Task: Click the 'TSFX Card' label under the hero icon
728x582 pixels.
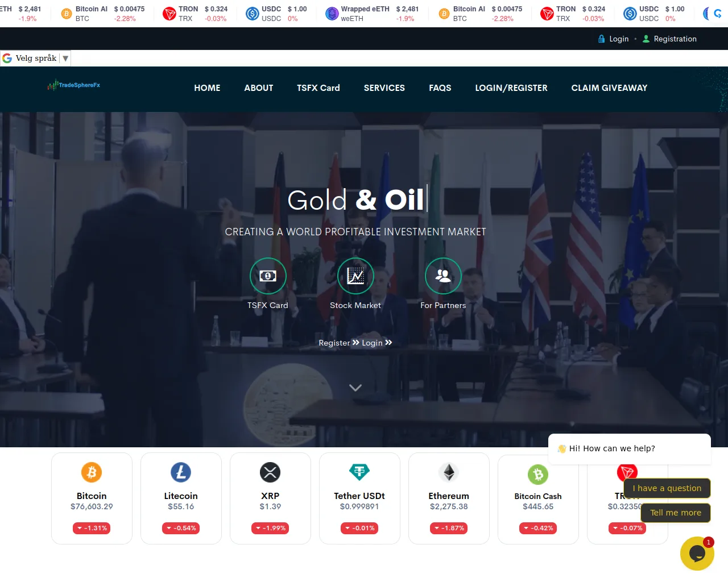Action: [268, 305]
